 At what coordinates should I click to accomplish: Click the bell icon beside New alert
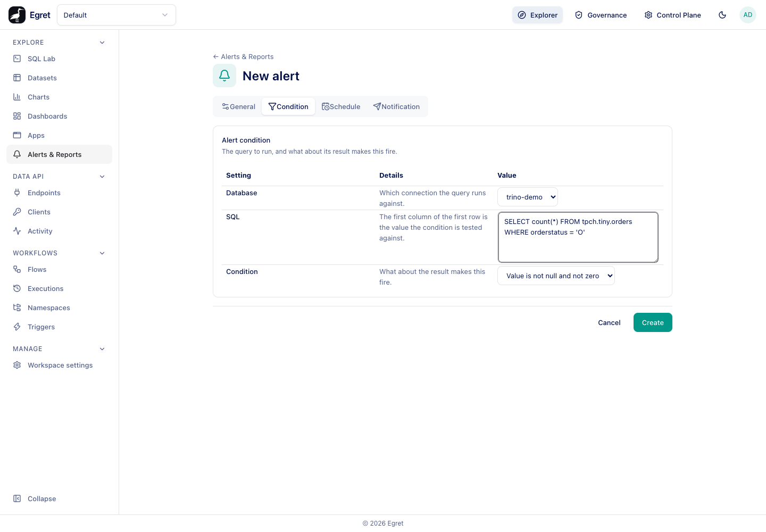224,76
